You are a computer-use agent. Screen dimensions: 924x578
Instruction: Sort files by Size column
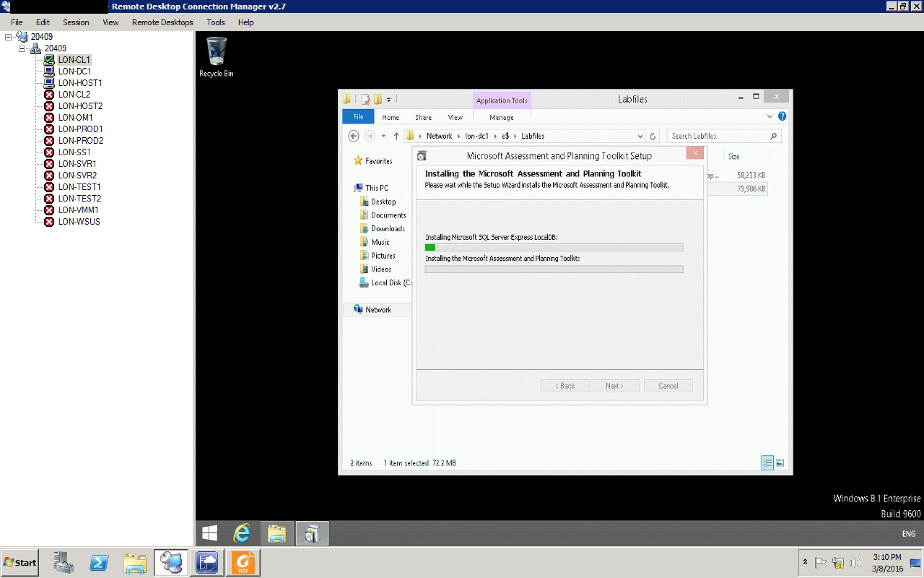[734, 157]
